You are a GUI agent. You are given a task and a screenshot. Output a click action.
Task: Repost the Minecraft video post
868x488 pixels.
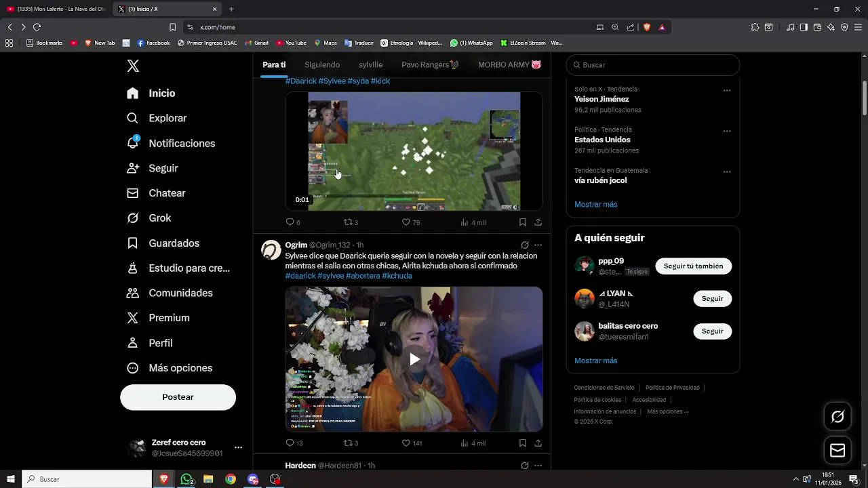(351, 222)
